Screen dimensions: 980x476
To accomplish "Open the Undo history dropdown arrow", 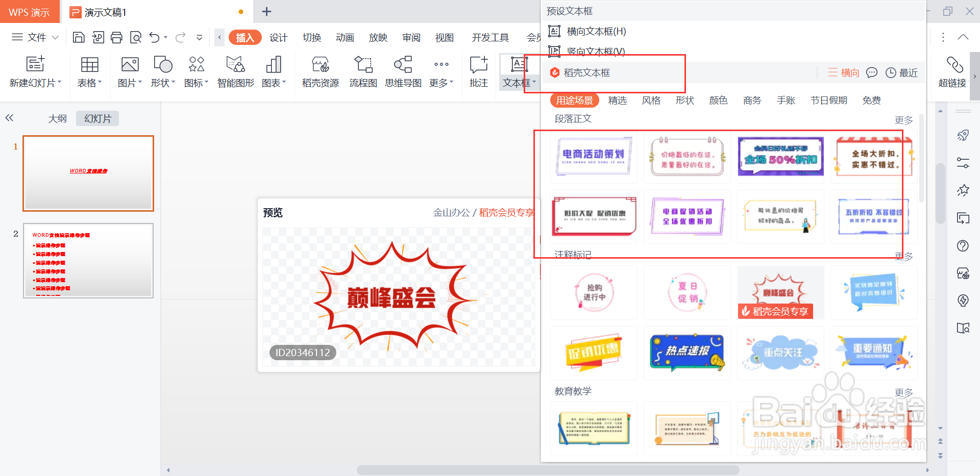I will click(x=165, y=37).
